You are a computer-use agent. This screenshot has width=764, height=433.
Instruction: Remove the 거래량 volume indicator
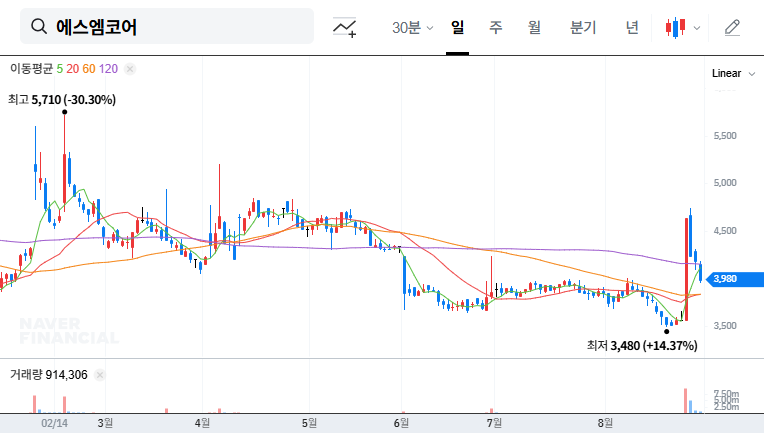pyautogui.click(x=100, y=375)
